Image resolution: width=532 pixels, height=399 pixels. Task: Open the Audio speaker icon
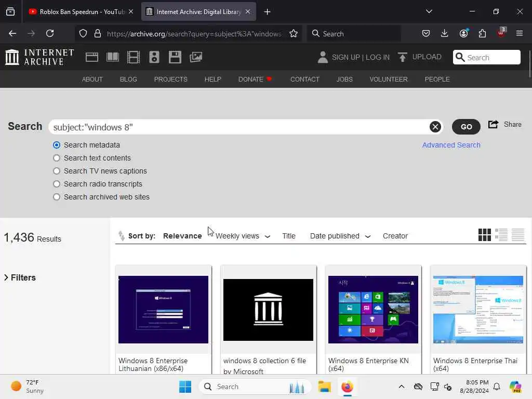point(154,57)
